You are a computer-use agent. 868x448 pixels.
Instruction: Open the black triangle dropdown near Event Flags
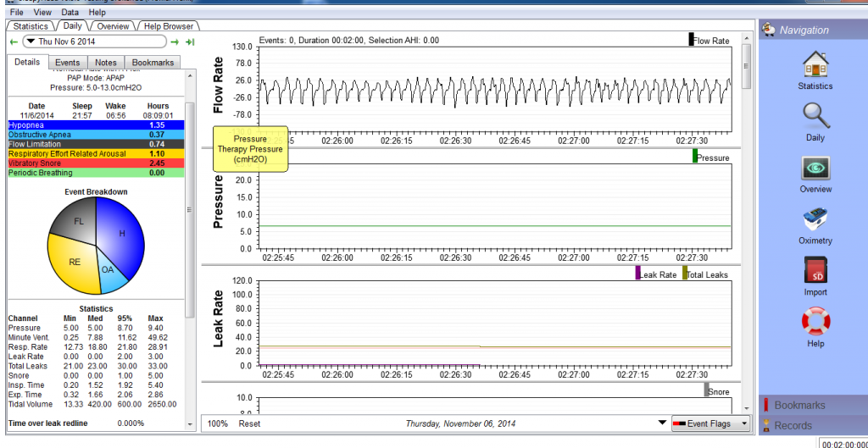662,423
